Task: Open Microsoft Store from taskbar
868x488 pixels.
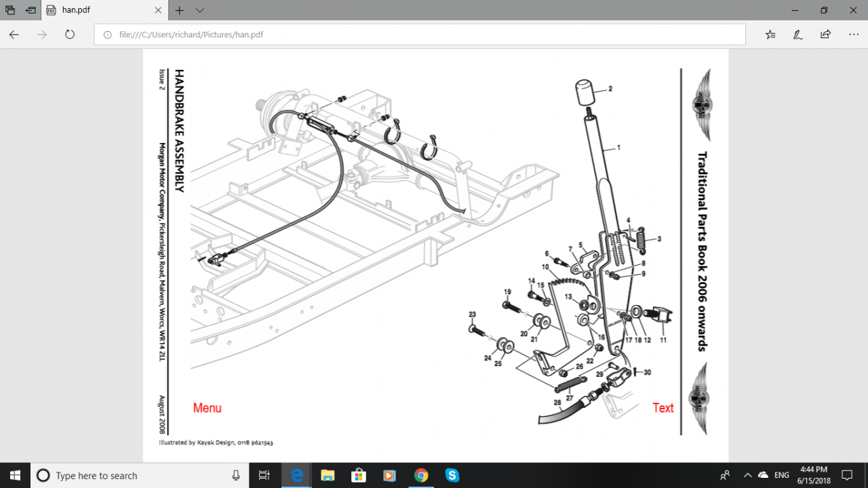Action: (359, 475)
